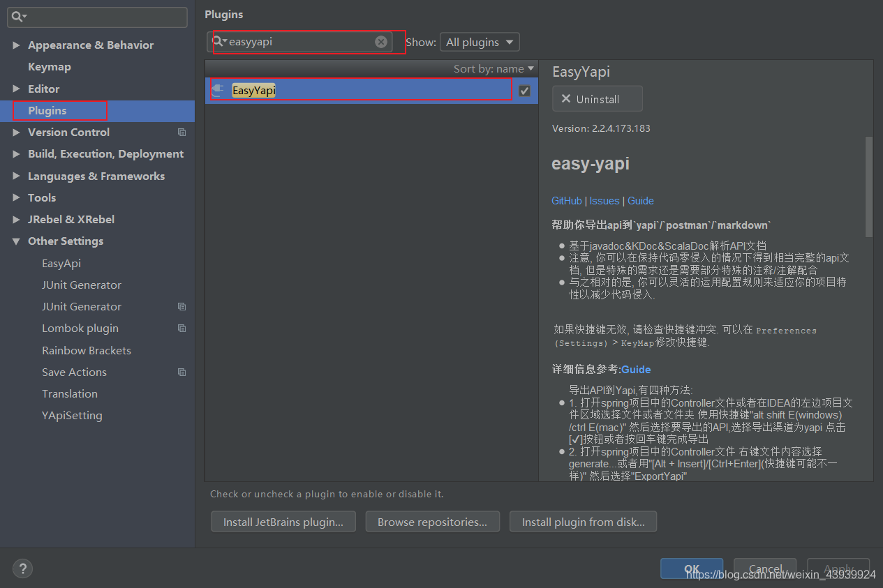This screenshot has width=883, height=588.
Task: Open the Show All plugins dropdown
Action: pyautogui.click(x=480, y=42)
